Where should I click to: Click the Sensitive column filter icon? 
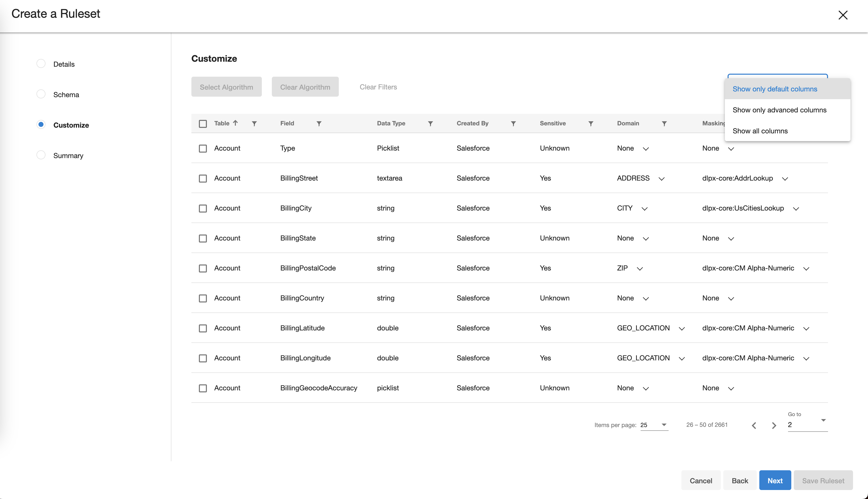coord(591,123)
